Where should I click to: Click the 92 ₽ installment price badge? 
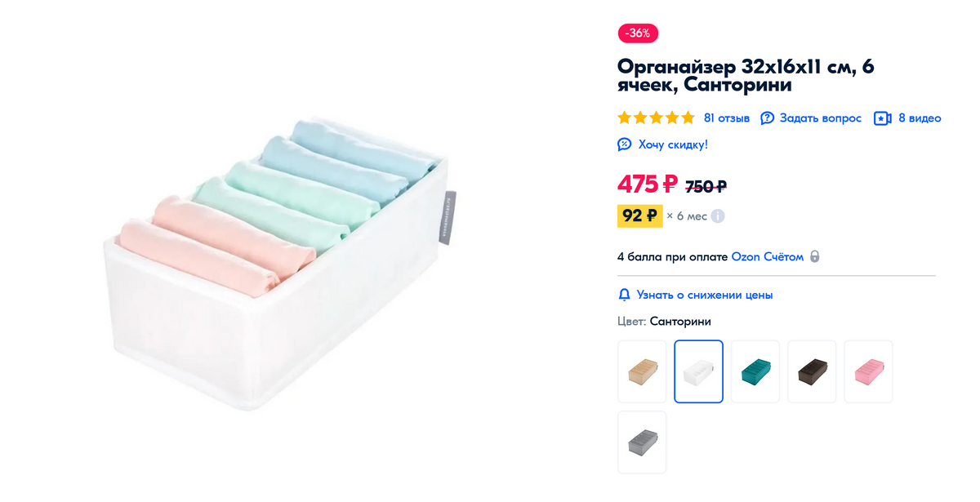click(639, 216)
